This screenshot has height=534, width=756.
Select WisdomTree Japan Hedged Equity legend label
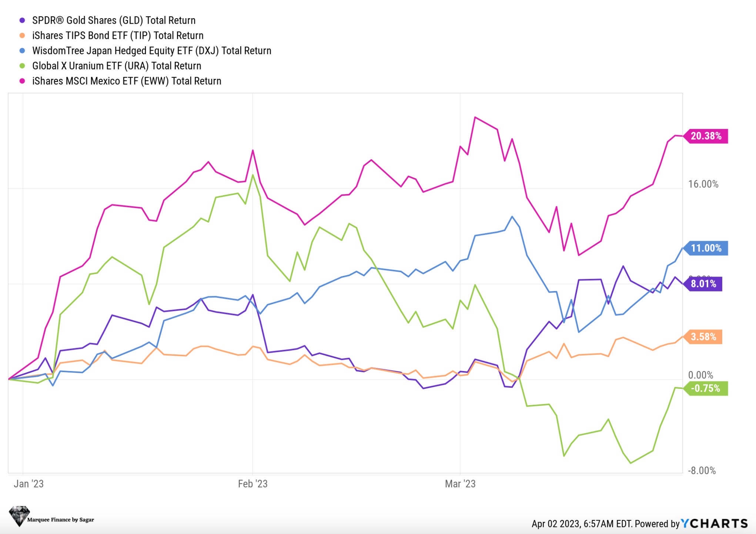point(152,51)
